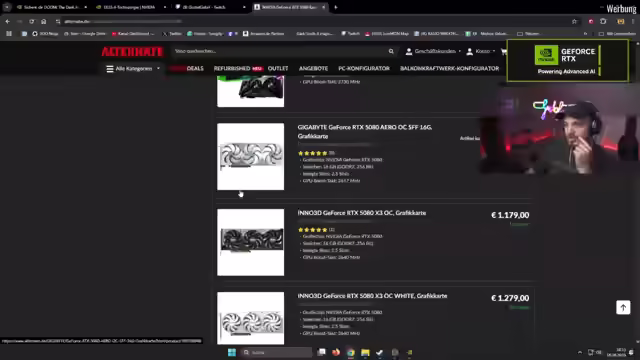The height and width of the screenshot is (360, 640).
Task: Click the Konto user icon
Action: click(470, 51)
